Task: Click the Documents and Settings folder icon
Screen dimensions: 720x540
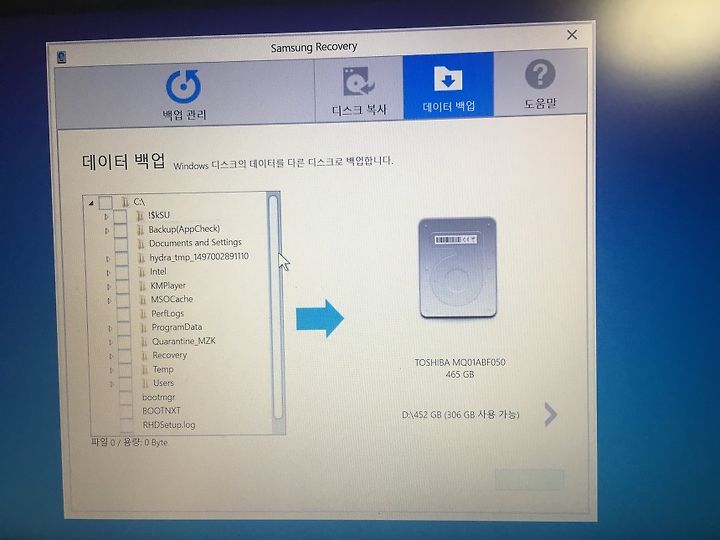Action: click(x=141, y=244)
